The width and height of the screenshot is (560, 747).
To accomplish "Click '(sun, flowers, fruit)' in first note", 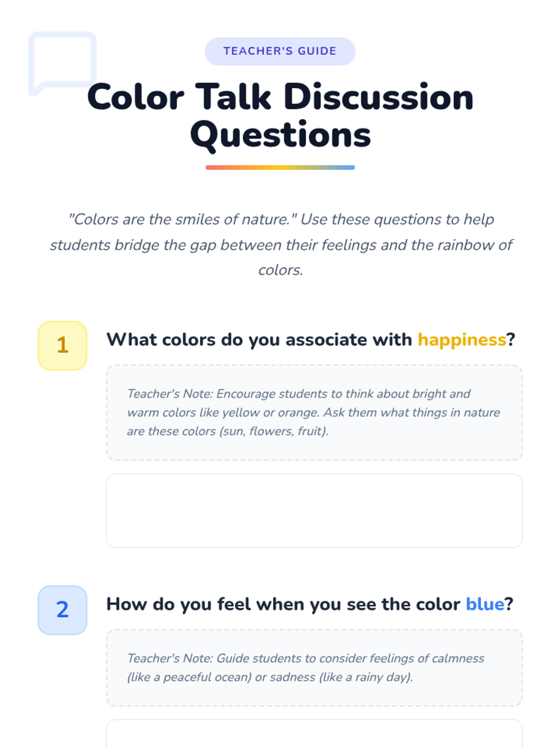I will pyautogui.click(x=274, y=431).
